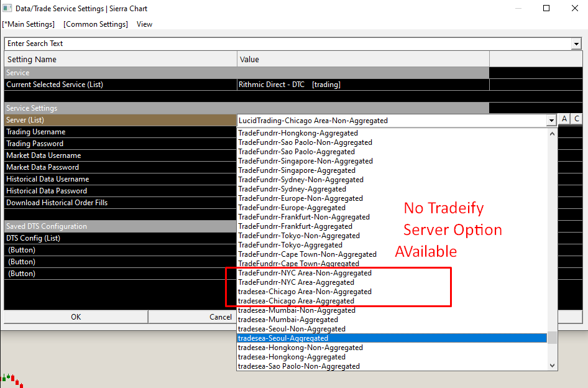Select the Trading Username setting
Image resolution: width=588 pixels, height=388 pixels.
[x=121, y=132]
